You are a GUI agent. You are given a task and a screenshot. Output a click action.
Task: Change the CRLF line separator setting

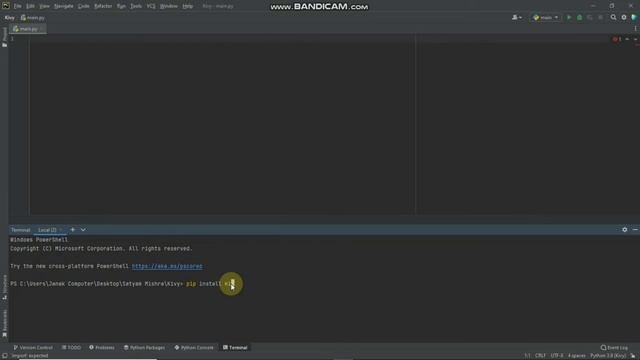pos(540,356)
